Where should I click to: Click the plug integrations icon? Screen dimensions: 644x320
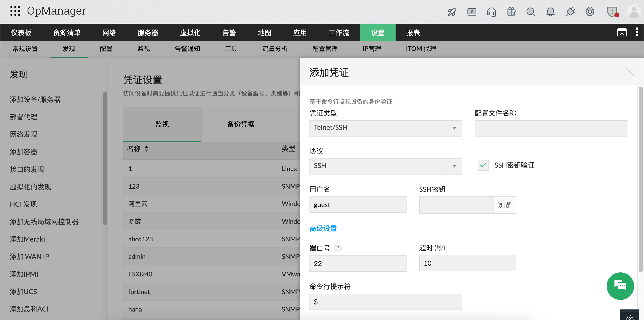(570, 12)
